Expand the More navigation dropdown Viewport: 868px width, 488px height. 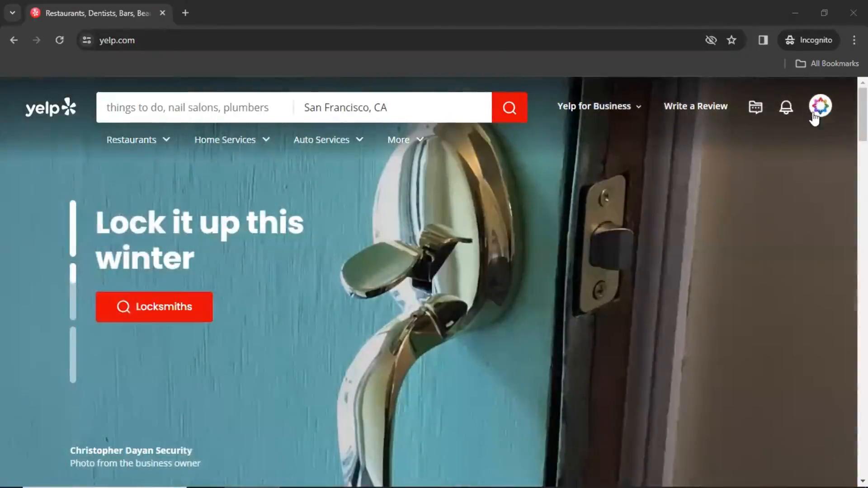tap(406, 140)
